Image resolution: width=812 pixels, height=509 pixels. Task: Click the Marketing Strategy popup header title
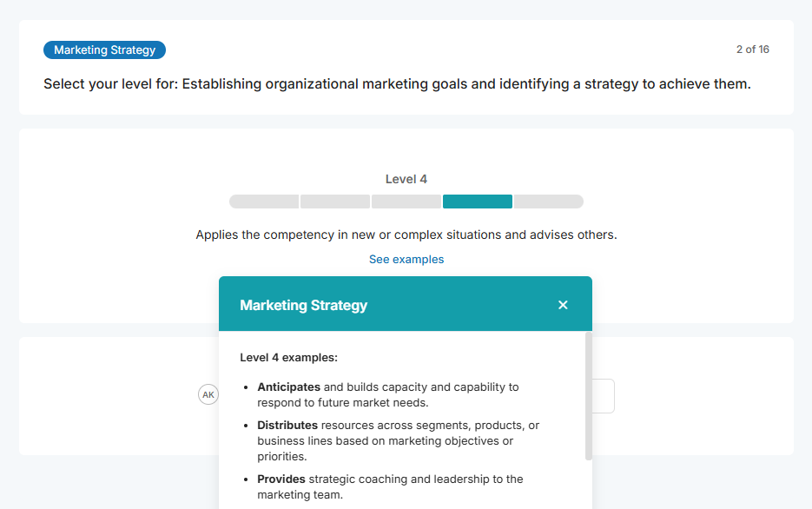pos(304,306)
